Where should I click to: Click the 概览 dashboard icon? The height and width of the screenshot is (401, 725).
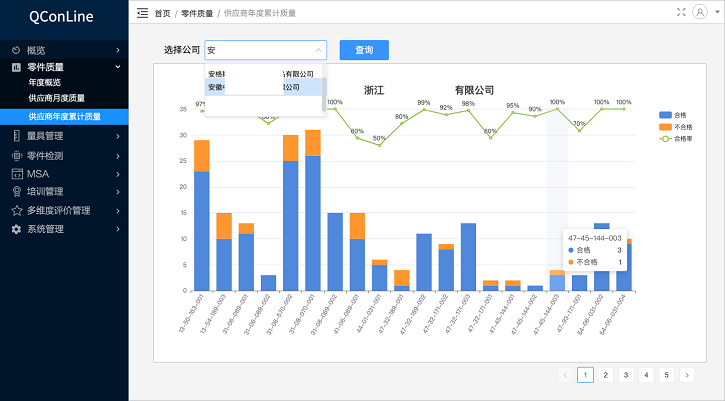pyautogui.click(x=16, y=50)
